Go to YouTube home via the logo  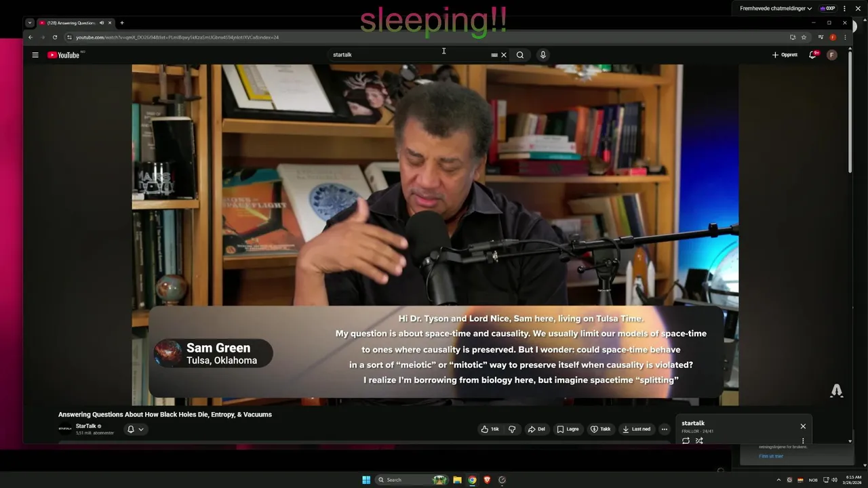coord(64,55)
